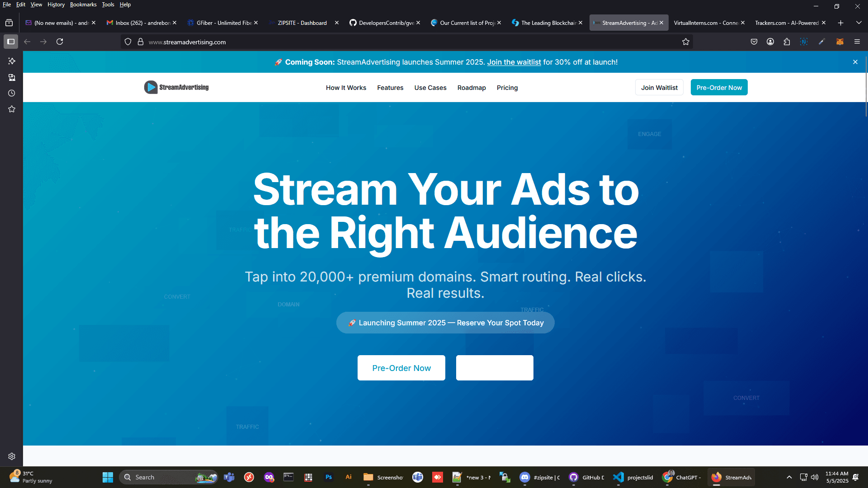Click the site security padlock
868x488 pixels.
pyautogui.click(x=141, y=42)
